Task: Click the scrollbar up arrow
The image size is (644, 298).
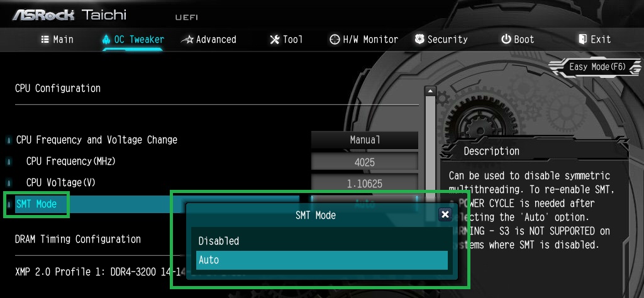Action: point(430,91)
